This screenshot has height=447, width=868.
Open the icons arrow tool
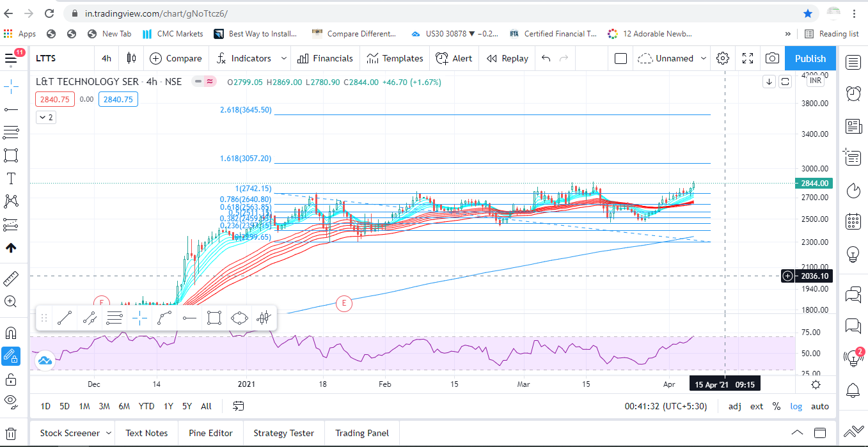11,248
